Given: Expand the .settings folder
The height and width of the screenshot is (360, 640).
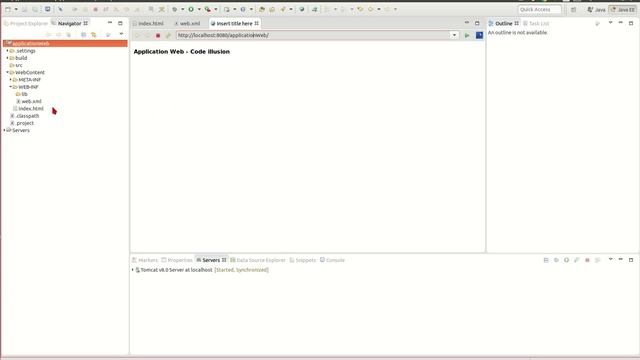Looking at the screenshot, I should pos(7,51).
